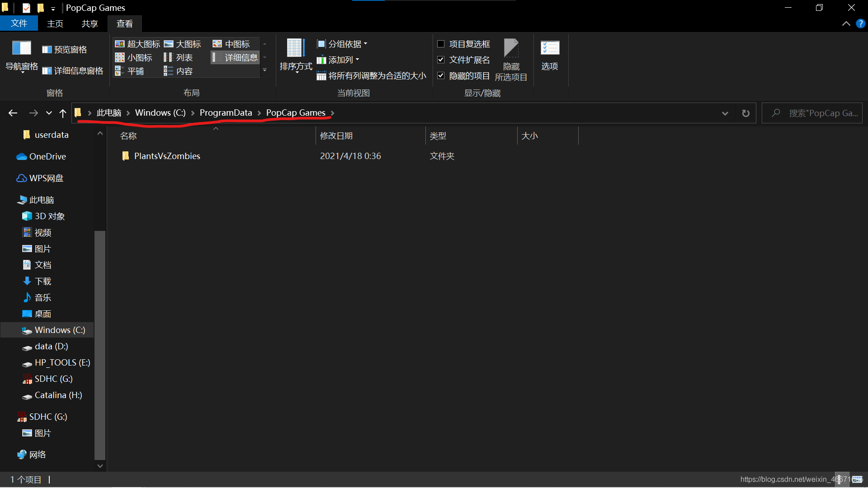Open 桌面 (Desktop) in sidebar
Image resolution: width=868 pixels, height=488 pixels.
tap(37, 314)
